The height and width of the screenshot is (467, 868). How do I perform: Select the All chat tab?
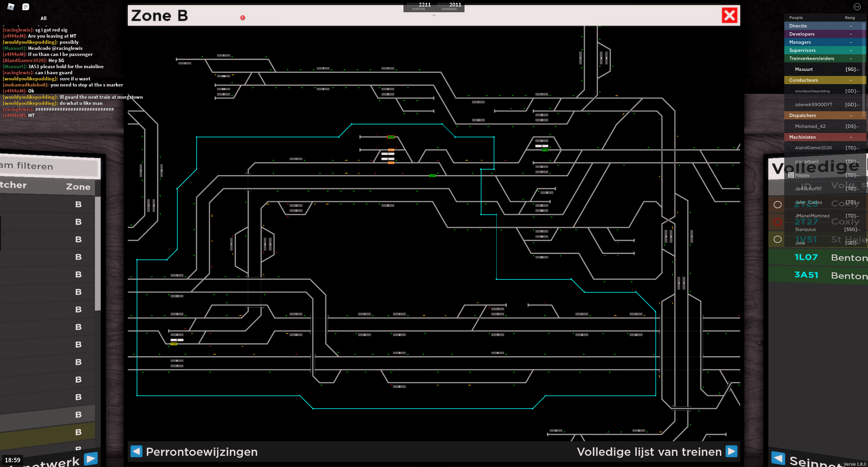[x=43, y=18]
